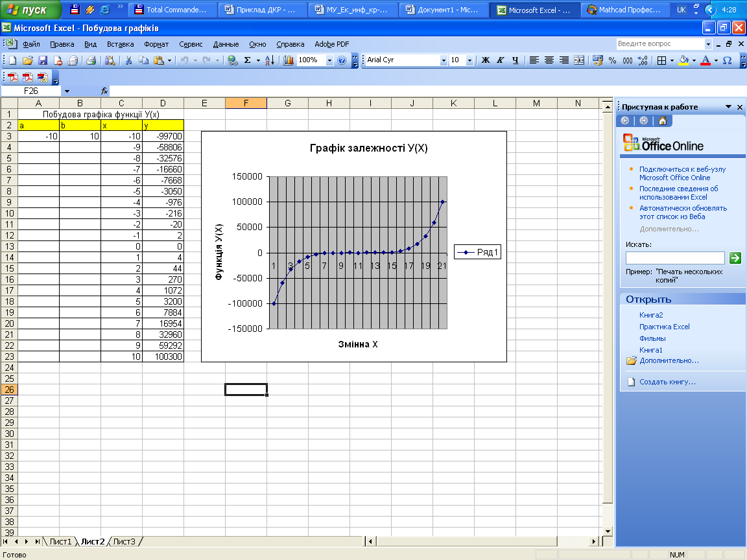Click the AutoSum sigma button

tap(248, 60)
